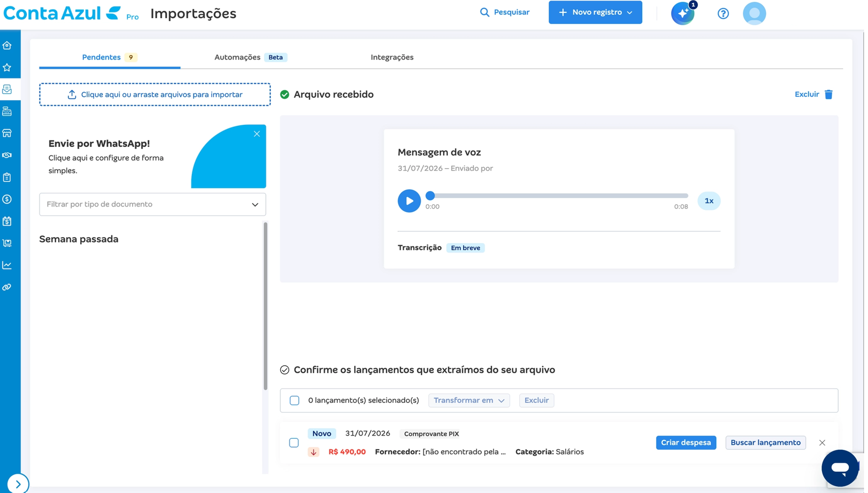Open the inventory cart icon in sidebar
This screenshot has height=493, width=868.
[7, 243]
